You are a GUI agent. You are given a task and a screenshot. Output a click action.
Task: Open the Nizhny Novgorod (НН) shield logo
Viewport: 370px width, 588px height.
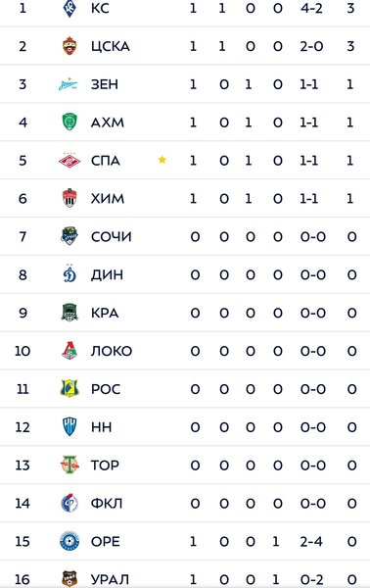69,427
